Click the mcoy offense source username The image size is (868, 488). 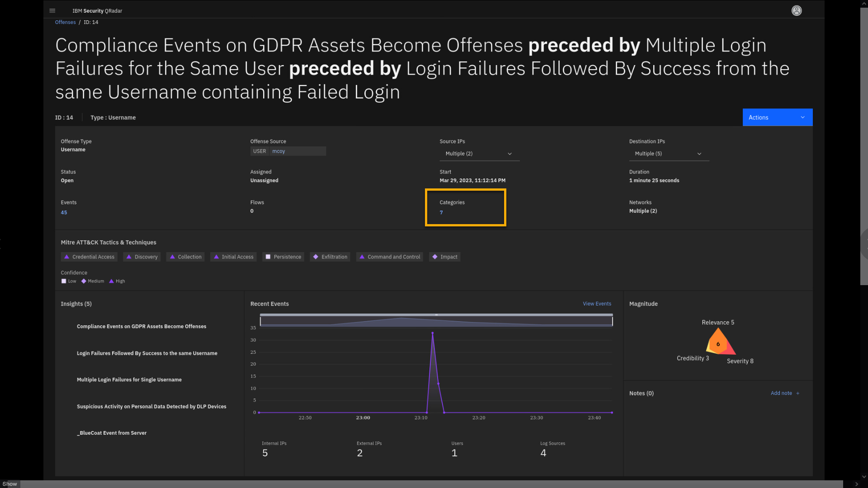[x=278, y=151]
